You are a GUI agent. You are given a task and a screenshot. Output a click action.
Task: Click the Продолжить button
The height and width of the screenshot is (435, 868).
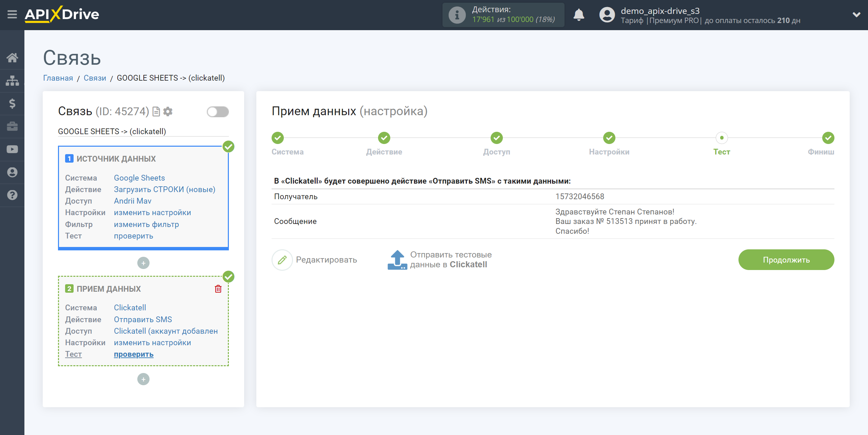pos(786,260)
